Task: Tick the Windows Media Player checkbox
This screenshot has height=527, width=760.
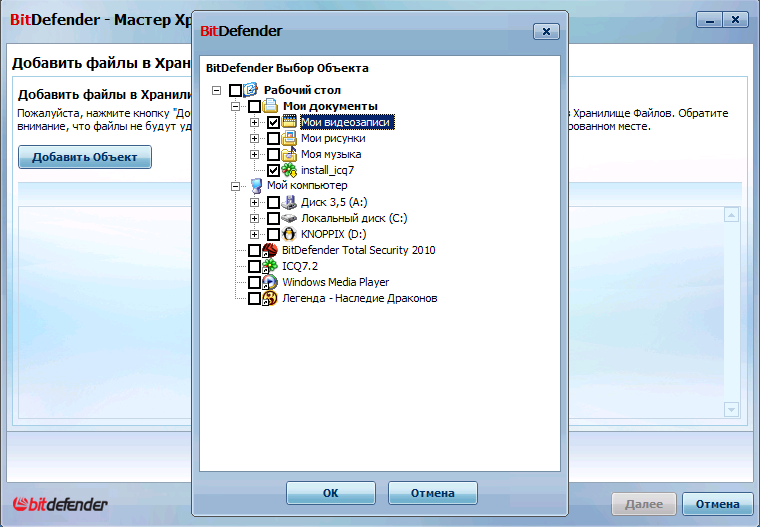Action: point(254,282)
